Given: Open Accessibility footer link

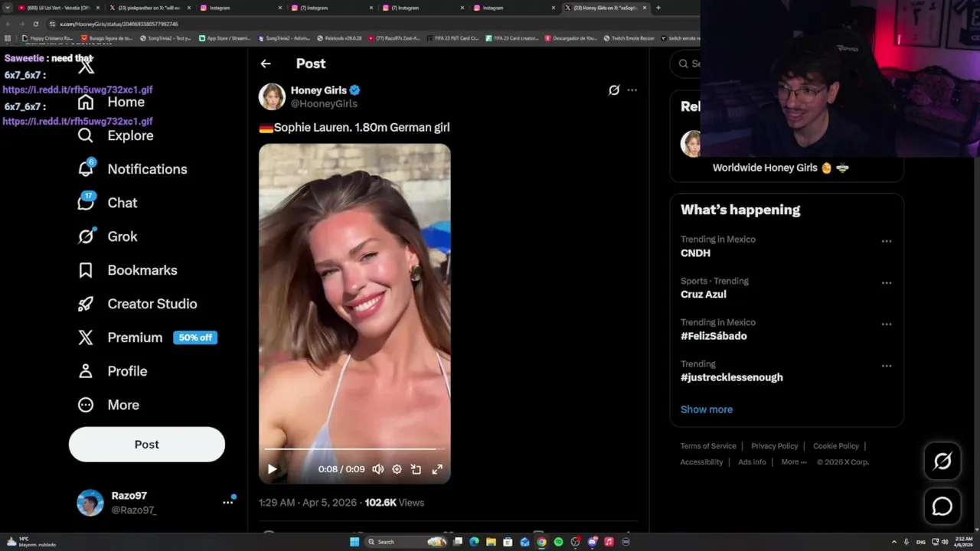Looking at the screenshot, I should coord(701,462).
